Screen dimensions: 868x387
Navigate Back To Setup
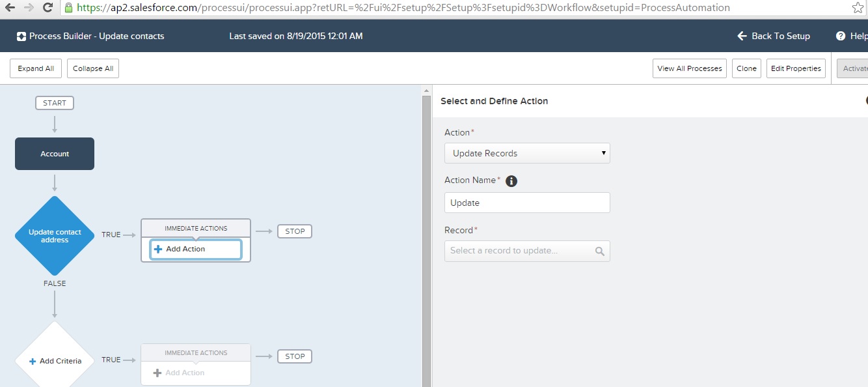point(774,36)
